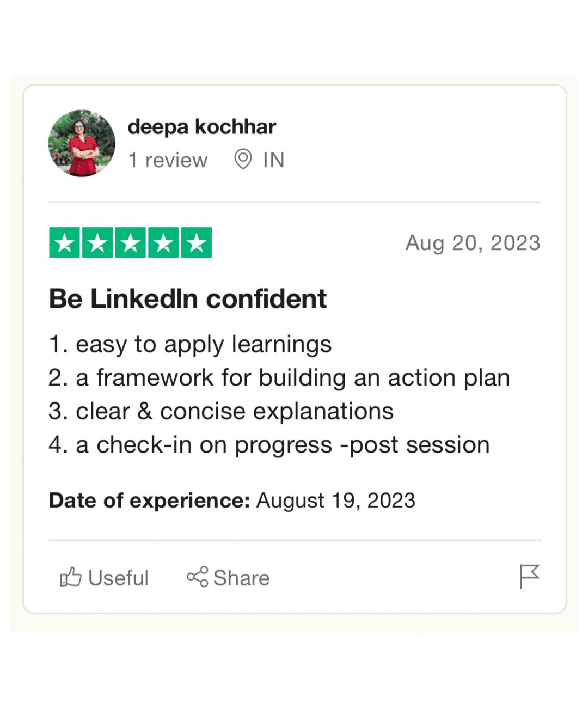Open the 'Be LinkedIn confident' review title
Screen dimensions: 588x708
click(188, 298)
